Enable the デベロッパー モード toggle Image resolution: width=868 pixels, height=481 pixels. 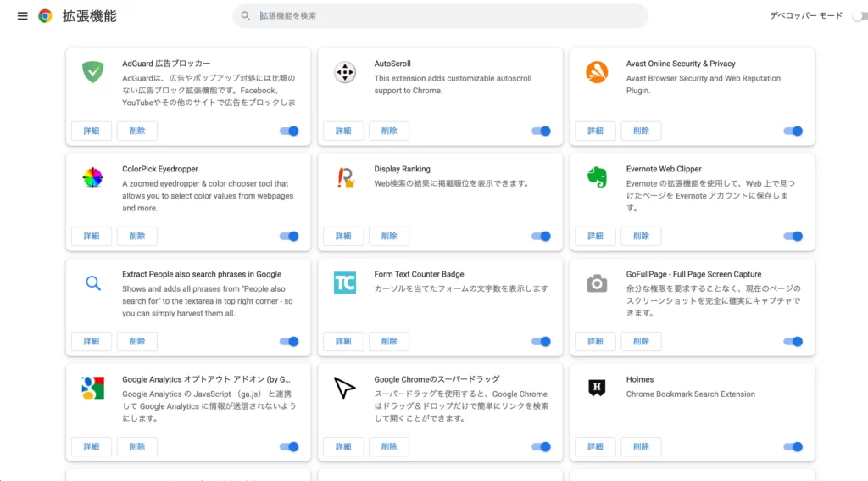[x=860, y=16]
